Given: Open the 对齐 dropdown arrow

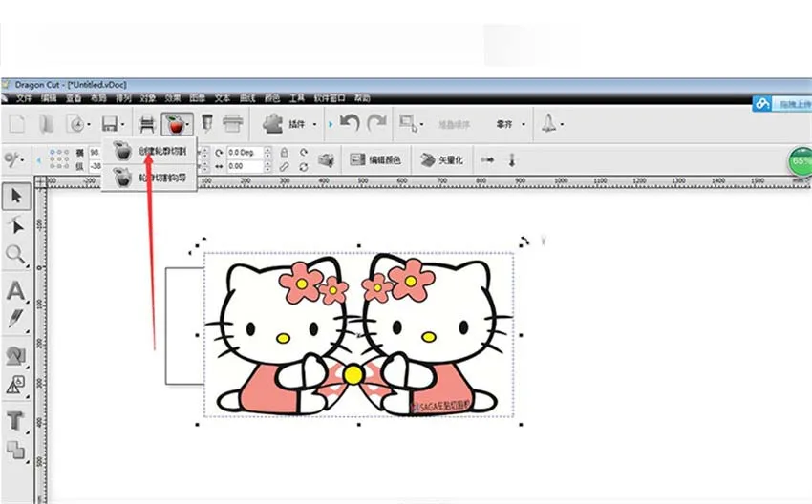Looking at the screenshot, I should point(524,125).
